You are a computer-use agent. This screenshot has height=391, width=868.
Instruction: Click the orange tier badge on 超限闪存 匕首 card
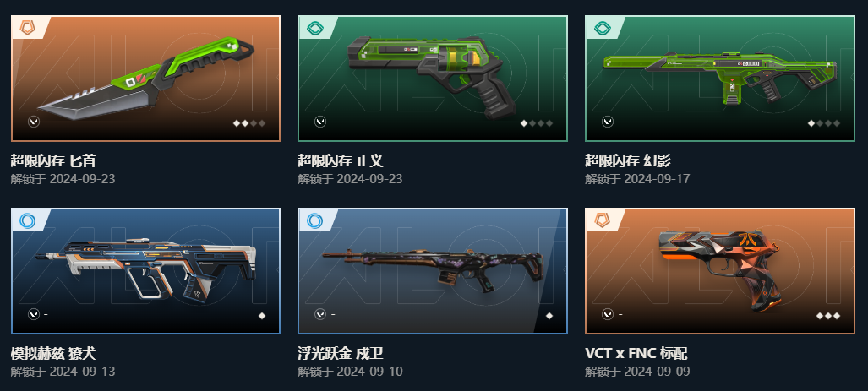click(27, 28)
